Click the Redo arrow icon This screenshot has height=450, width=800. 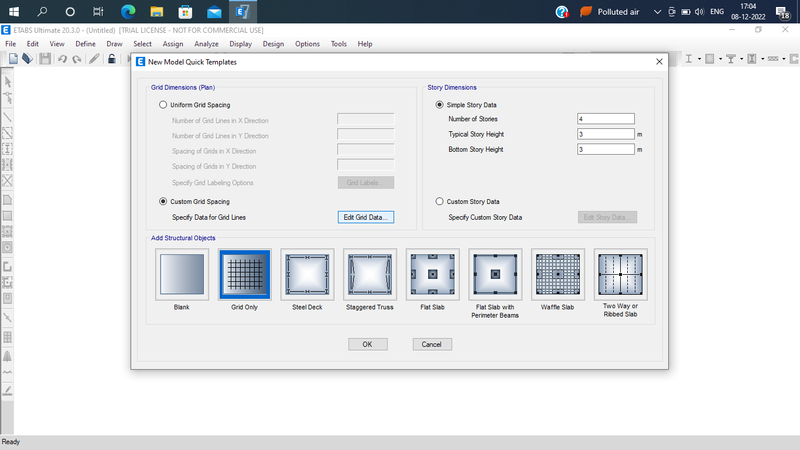click(77, 59)
